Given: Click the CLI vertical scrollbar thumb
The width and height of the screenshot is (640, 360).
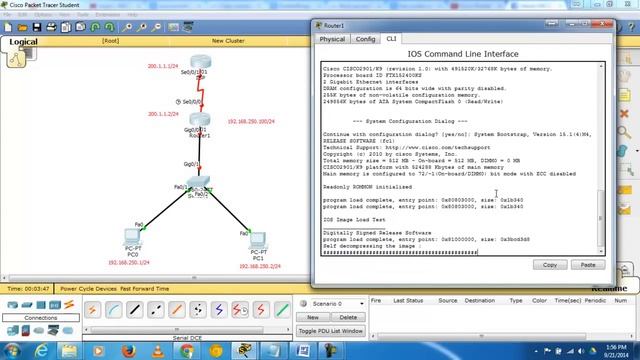Looking at the screenshot, I should [x=601, y=217].
